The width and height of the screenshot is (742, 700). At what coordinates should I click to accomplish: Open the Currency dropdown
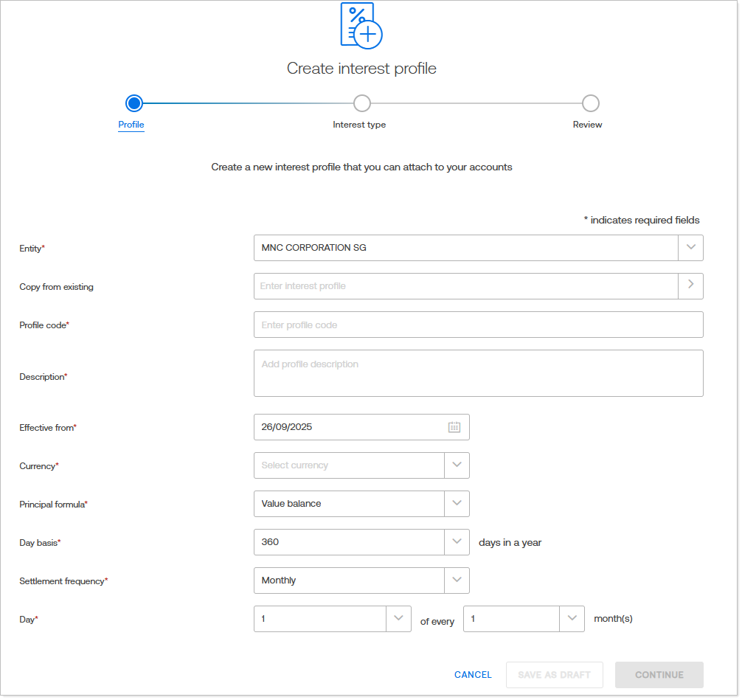click(x=457, y=465)
